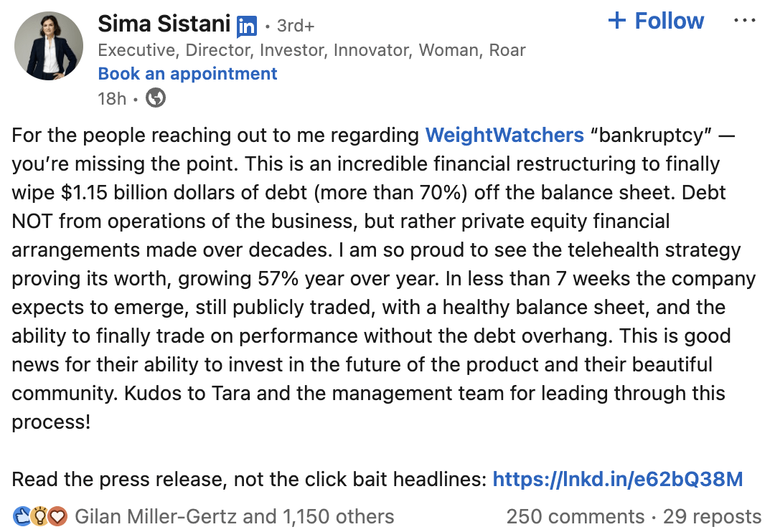This screenshot has height=532, width=775.
Task: View the 29 reposts
Action: tap(712, 516)
